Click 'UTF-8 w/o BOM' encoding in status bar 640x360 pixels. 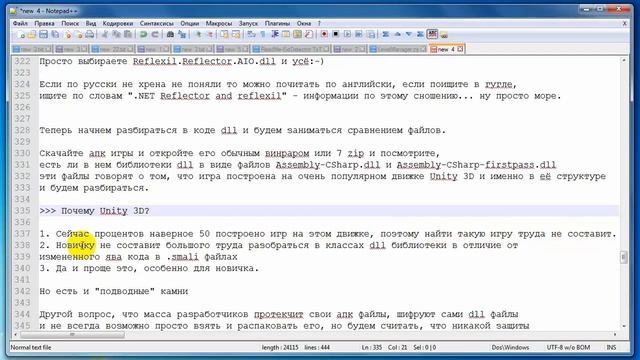click(x=568, y=347)
